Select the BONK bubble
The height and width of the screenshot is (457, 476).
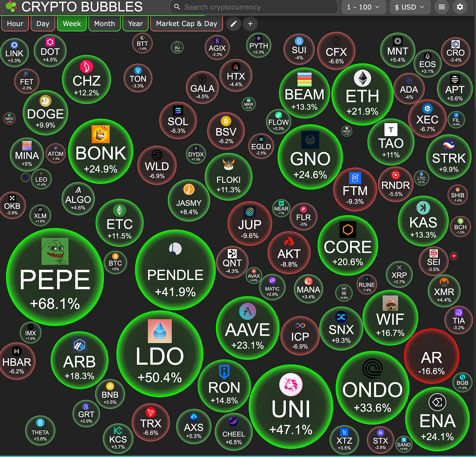(x=101, y=152)
